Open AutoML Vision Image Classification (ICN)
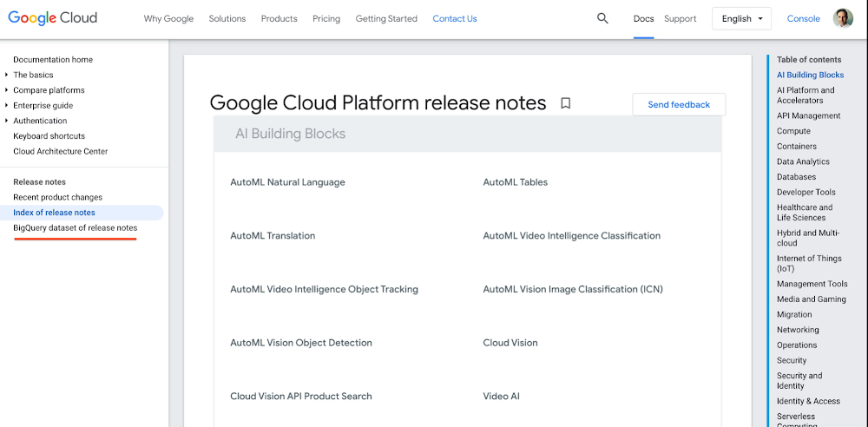 click(x=573, y=290)
